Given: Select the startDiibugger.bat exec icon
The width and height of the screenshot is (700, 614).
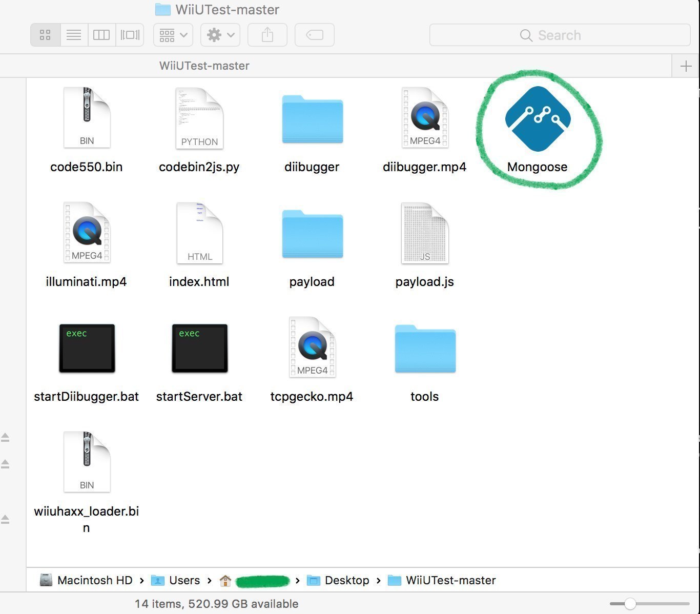Looking at the screenshot, I should tap(87, 348).
